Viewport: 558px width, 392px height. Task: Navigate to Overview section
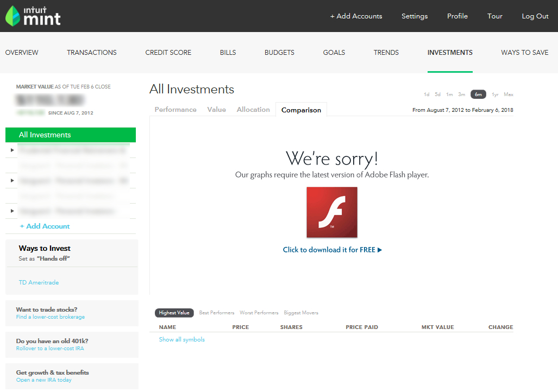pyautogui.click(x=22, y=52)
